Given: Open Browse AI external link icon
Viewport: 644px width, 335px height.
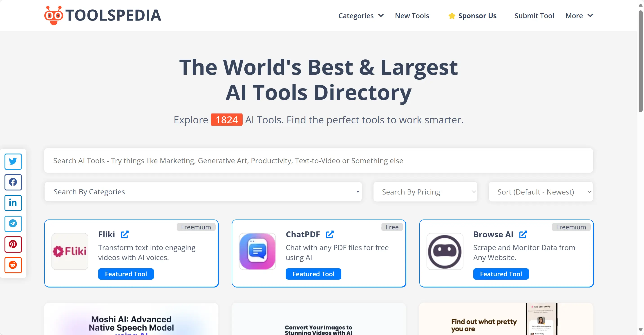Looking at the screenshot, I should point(523,234).
